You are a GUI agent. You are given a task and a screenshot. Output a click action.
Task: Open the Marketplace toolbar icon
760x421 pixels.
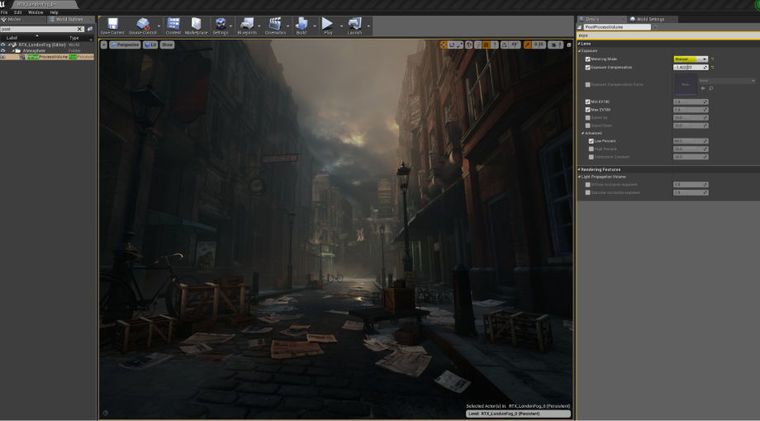pos(196,26)
